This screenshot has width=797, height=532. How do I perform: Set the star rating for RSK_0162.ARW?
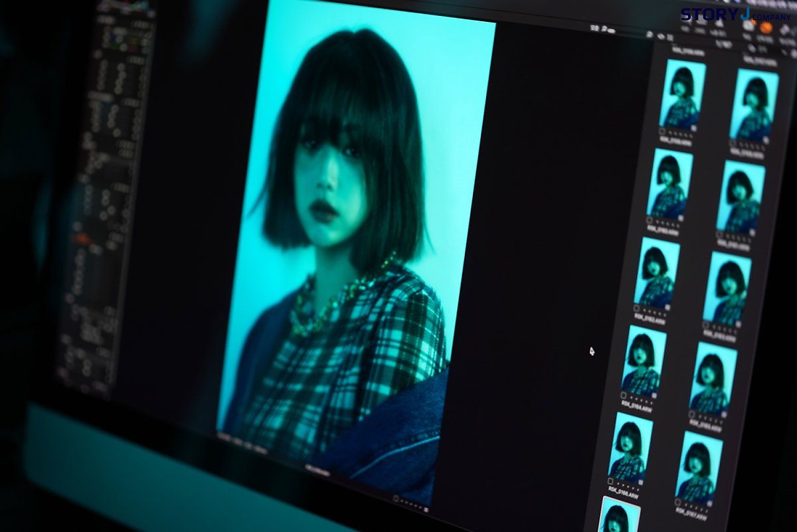coord(656,311)
